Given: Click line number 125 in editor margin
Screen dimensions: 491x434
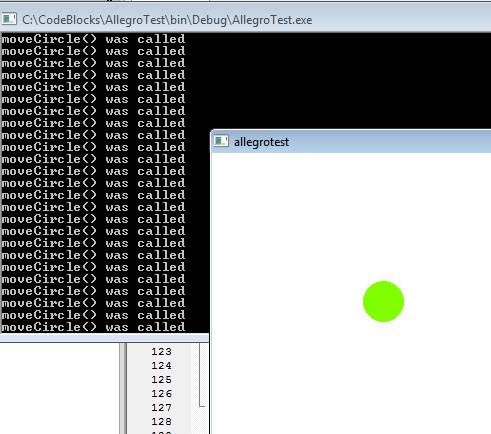Looking at the screenshot, I should pos(161,379).
